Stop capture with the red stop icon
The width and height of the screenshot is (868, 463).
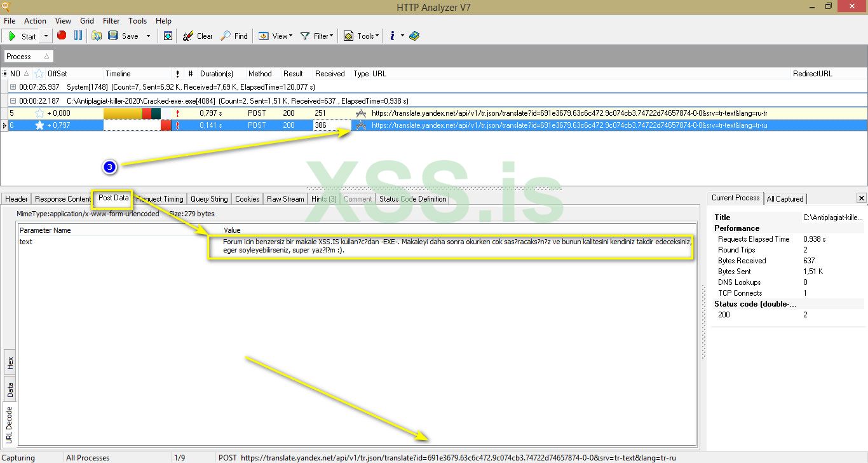tap(62, 36)
